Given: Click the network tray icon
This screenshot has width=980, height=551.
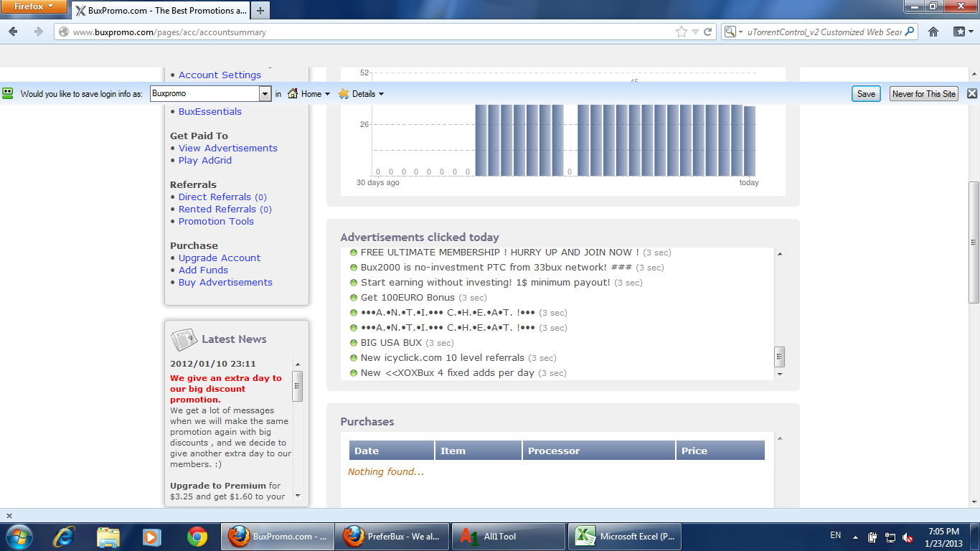Looking at the screenshot, I should [x=890, y=537].
